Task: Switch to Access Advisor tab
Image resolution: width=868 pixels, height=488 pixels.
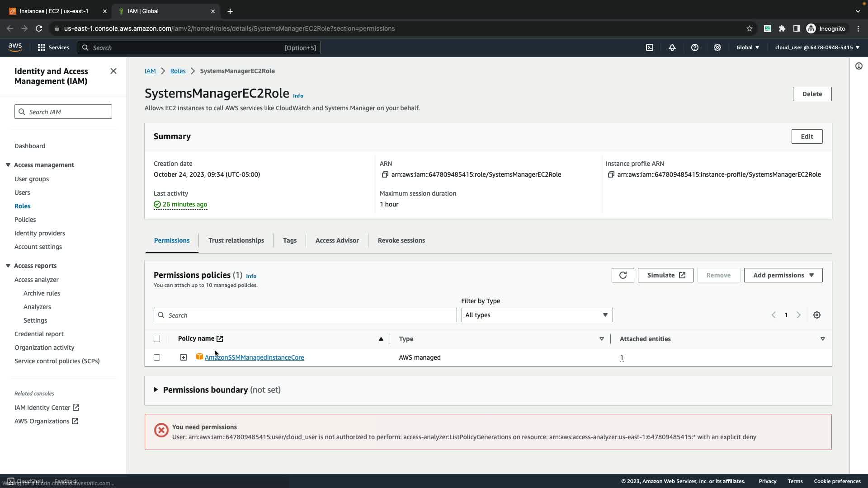Action: (x=337, y=240)
